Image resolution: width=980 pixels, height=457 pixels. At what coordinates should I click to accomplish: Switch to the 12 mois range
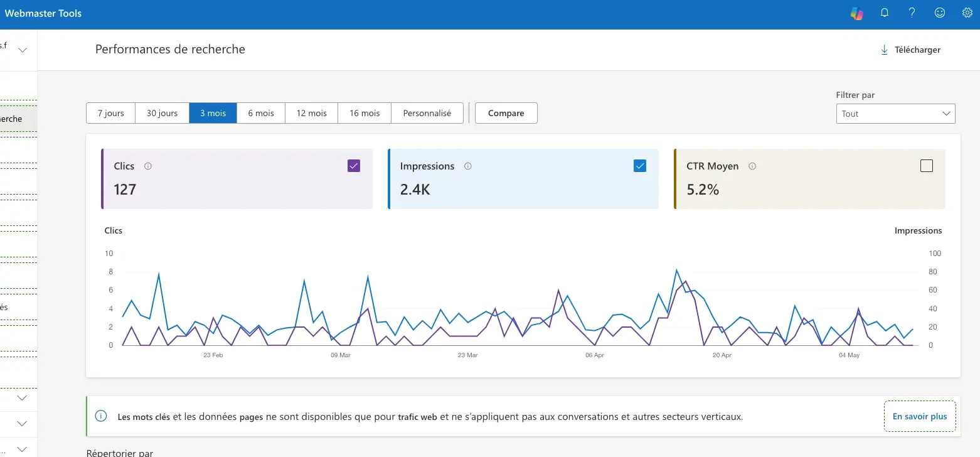click(312, 113)
